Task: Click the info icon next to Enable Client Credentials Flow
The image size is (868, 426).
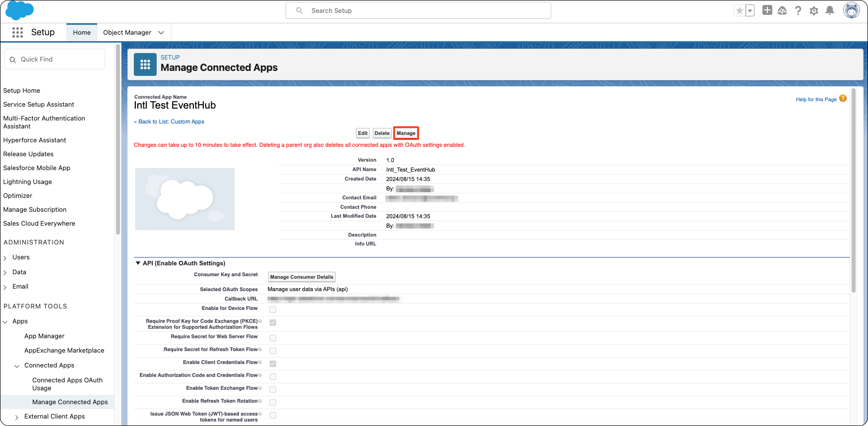Action: point(260,362)
